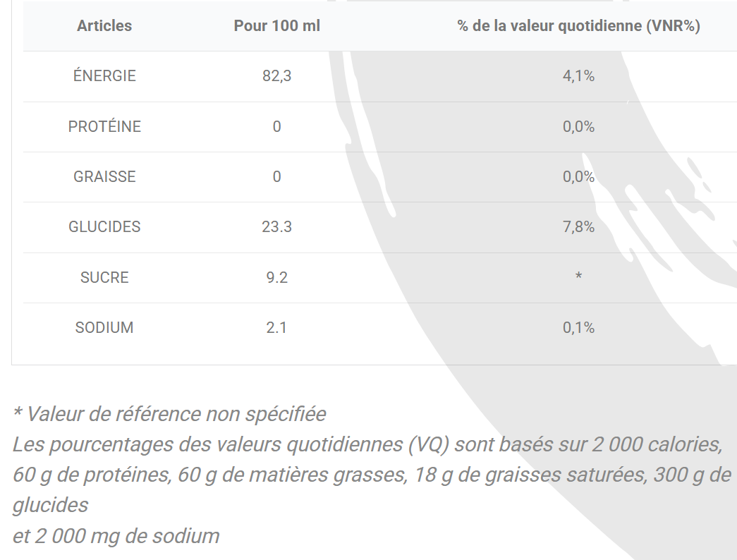Click the '2 000 mg de sodium' footnote line
This screenshot has height=560, width=737.
[116, 536]
